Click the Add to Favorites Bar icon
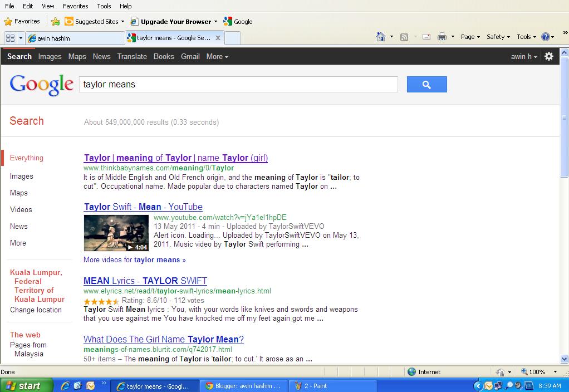Viewport: 569px width, 392px height. click(x=56, y=21)
